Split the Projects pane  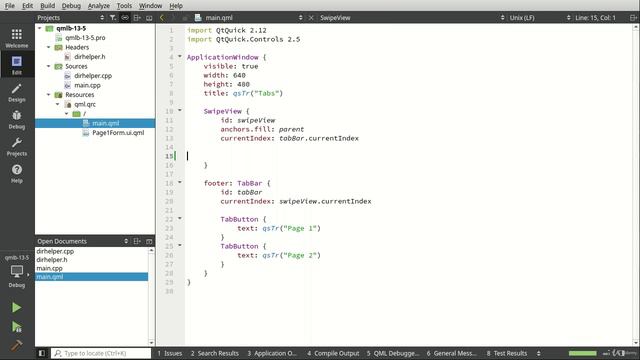137,18
